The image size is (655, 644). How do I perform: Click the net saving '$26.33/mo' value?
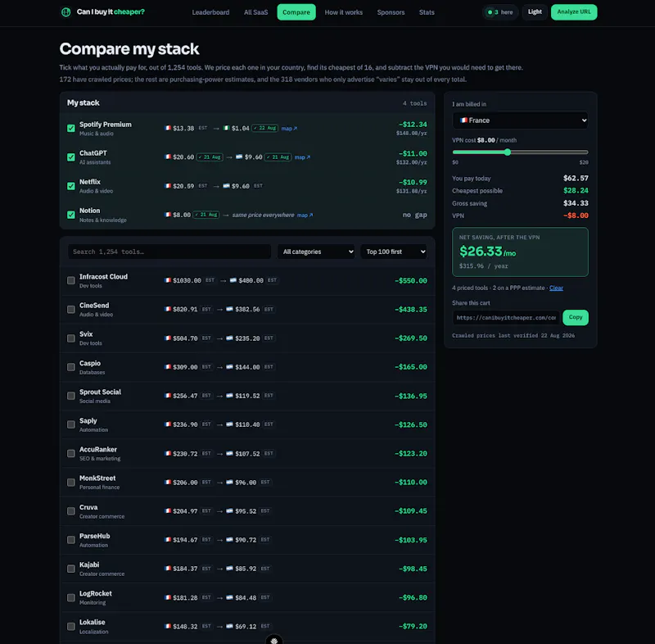point(487,252)
